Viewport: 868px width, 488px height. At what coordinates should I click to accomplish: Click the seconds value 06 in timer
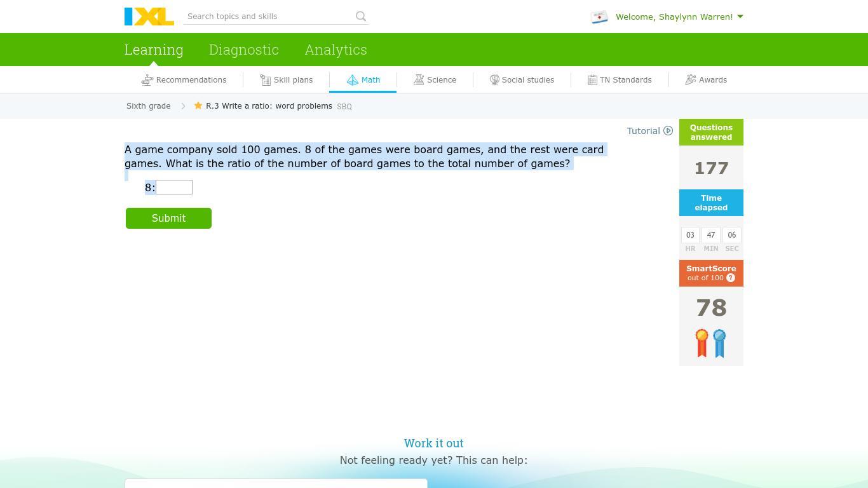point(732,235)
